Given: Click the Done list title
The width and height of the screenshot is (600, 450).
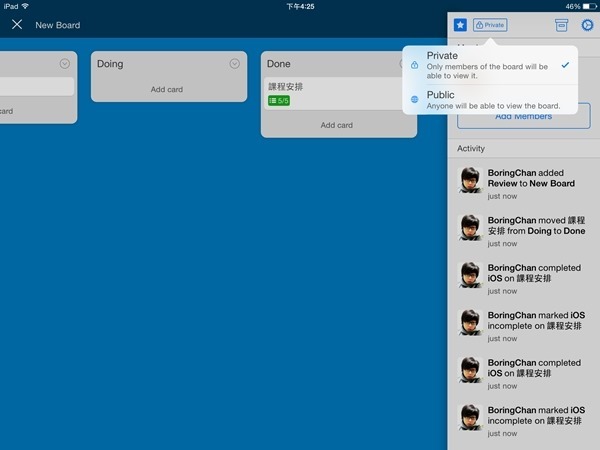Looking at the screenshot, I should click(x=279, y=64).
